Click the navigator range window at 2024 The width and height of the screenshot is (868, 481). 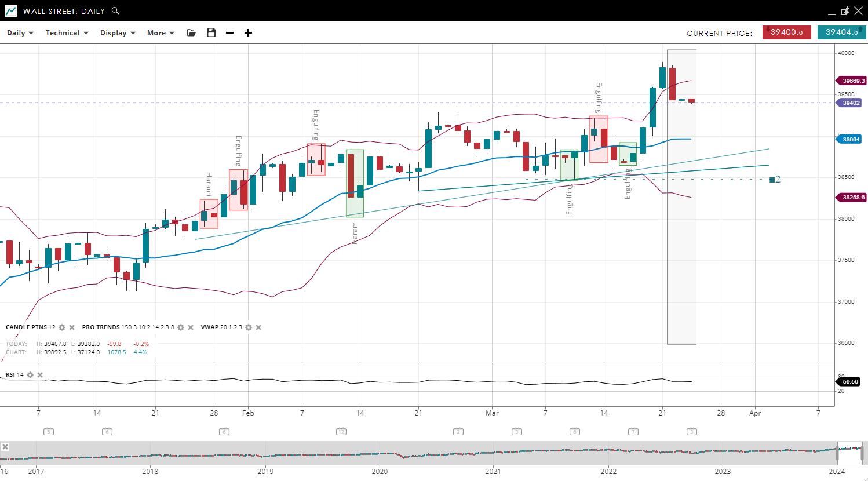[850, 453]
